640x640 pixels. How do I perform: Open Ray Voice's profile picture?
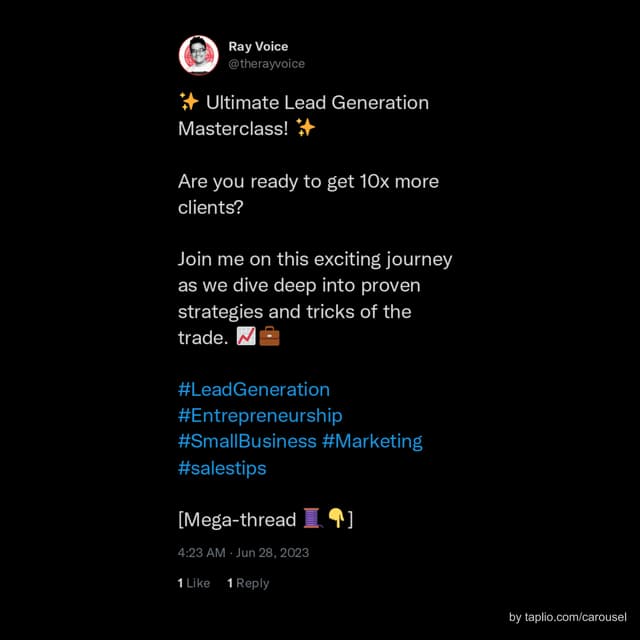198,55
